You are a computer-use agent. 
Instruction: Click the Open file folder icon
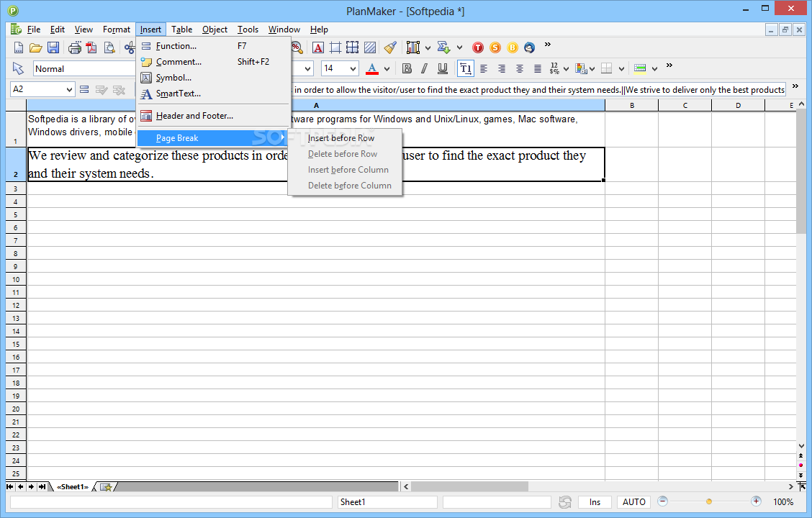pyautogui.click(x=36, y=48)
